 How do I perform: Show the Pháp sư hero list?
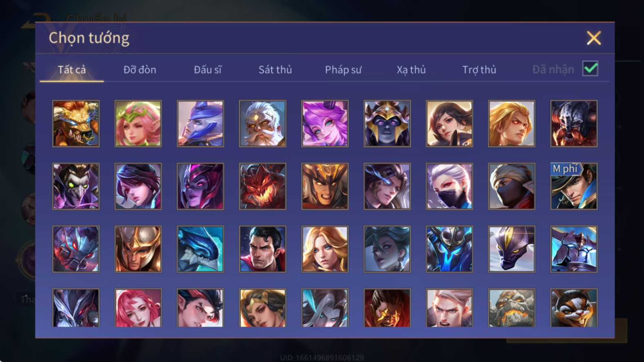click(x=343, y=70)
